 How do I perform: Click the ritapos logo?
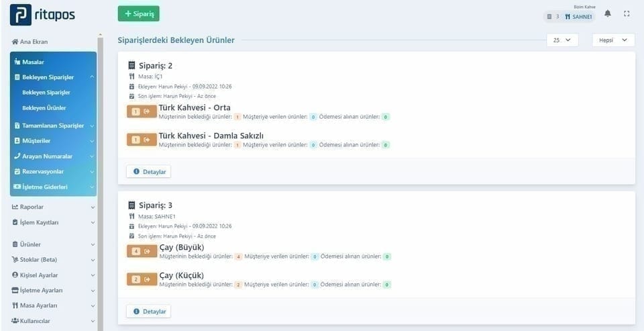(x=42, y=15)
